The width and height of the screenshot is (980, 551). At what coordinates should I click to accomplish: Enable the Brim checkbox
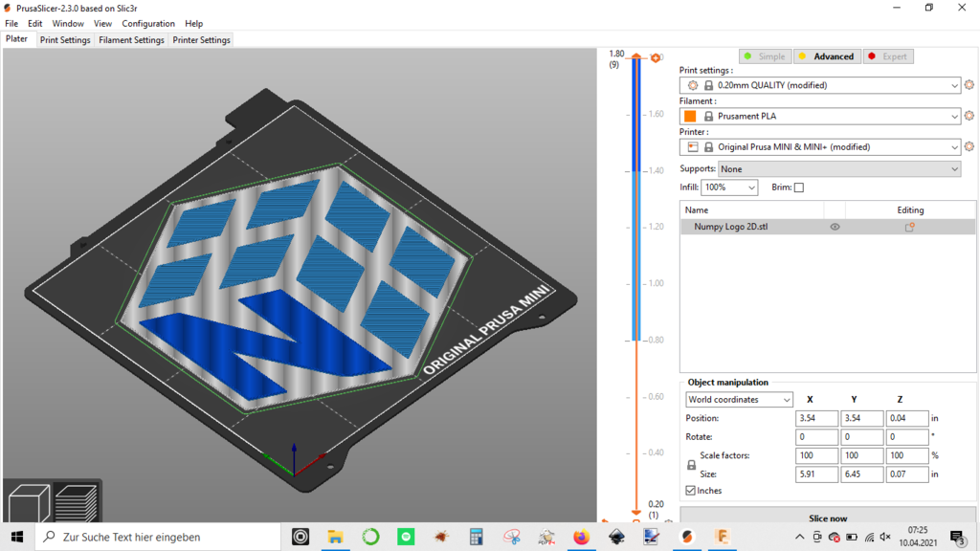coord(799,187)
